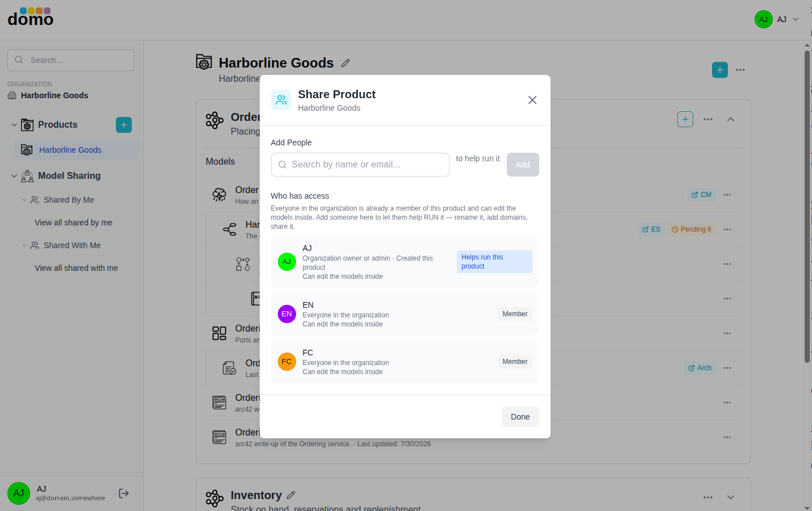Click the sign out icon
The height and width of the screenshot is (511, 812).
[124, 493]
